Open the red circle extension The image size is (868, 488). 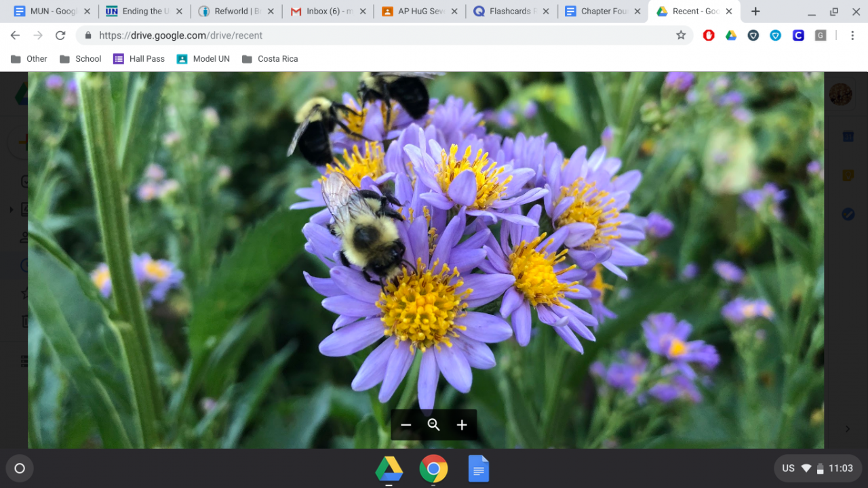(709, 35)
